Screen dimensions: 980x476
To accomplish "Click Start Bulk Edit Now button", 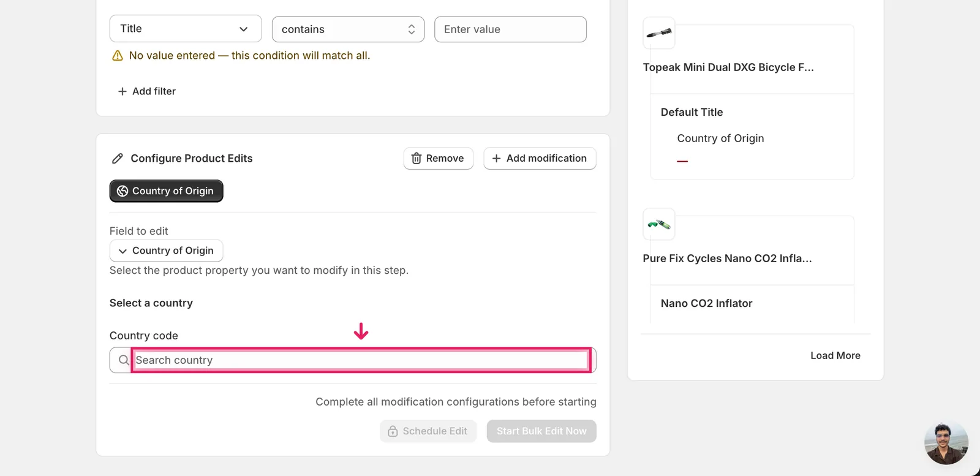I will 541,431.
